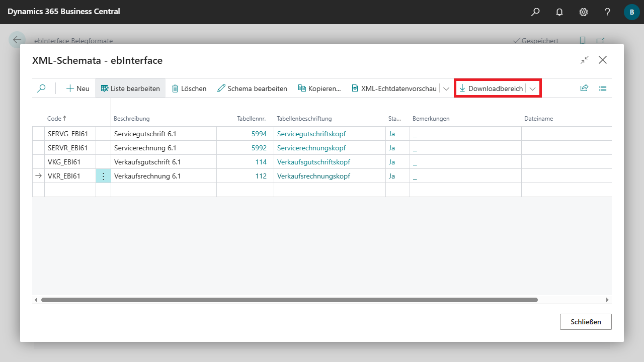Open Schema bearbeiten
Image resolution: width=644 pixels, height=362 pixels.
[x=252, y=88]
